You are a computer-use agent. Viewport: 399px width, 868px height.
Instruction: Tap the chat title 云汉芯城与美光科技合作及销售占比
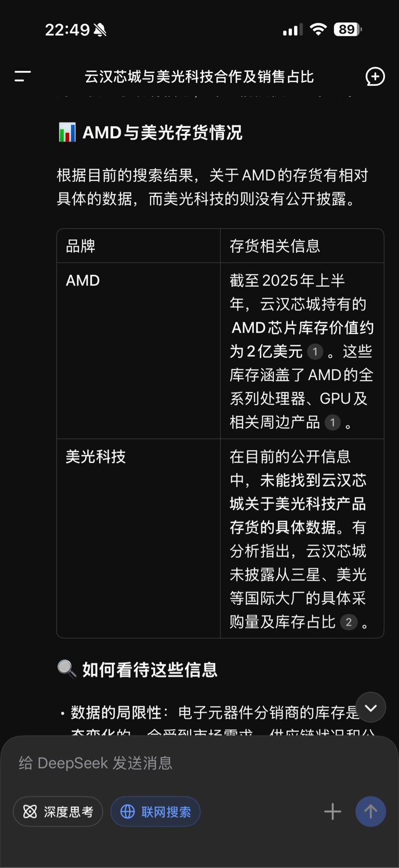point(199,77)
